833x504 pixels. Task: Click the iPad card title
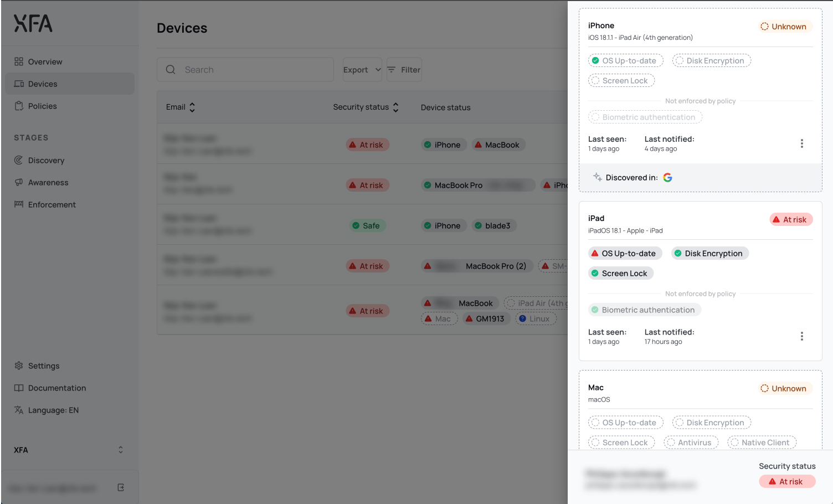[596, 218]
